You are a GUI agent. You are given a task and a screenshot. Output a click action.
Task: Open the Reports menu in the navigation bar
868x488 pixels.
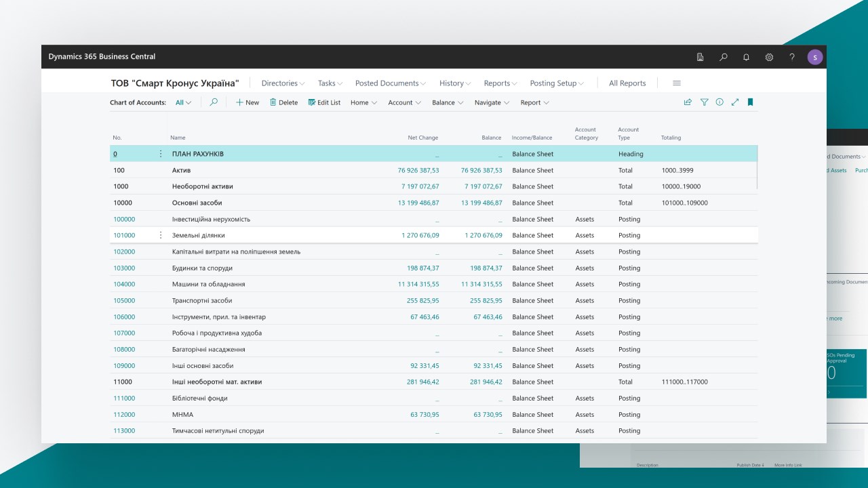(x=500, y=83)
